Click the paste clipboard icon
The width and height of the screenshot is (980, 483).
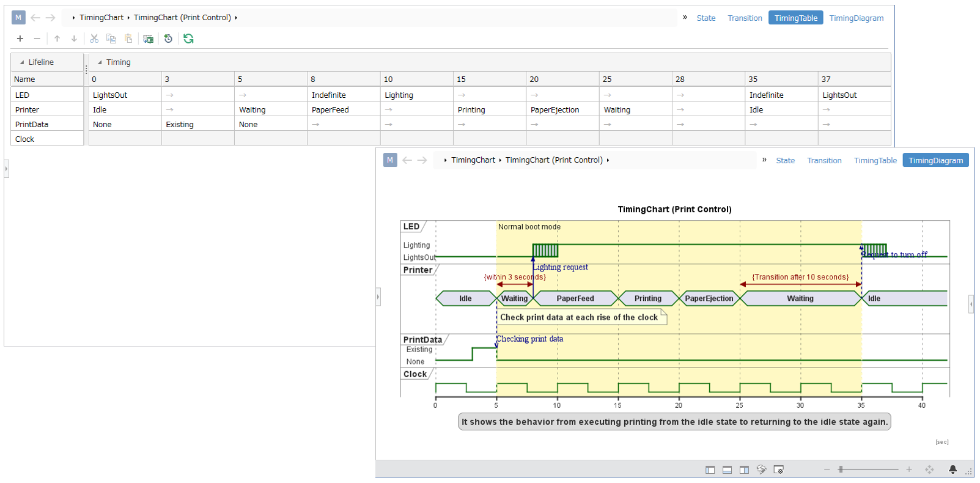[x=128, y=39]
